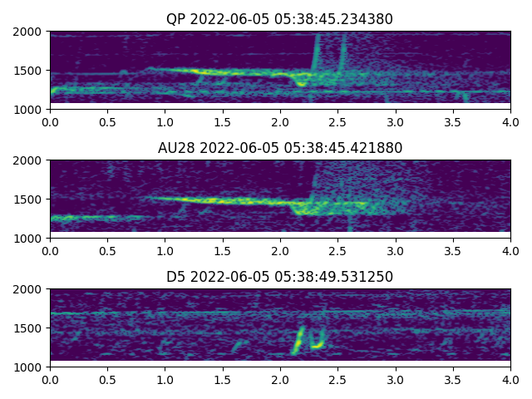The image size is (532, 399).
Task: Click the 3.5 x-axis tick of D5 plot
Action: coord(452,380)
